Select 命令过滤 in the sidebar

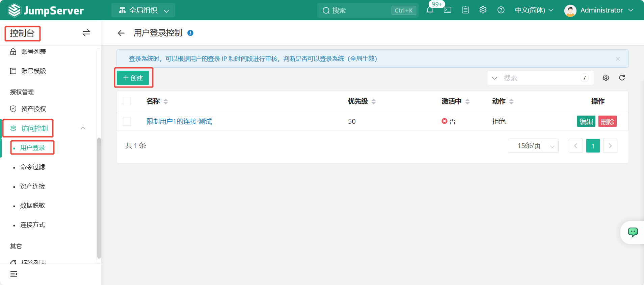click(32, 167)
